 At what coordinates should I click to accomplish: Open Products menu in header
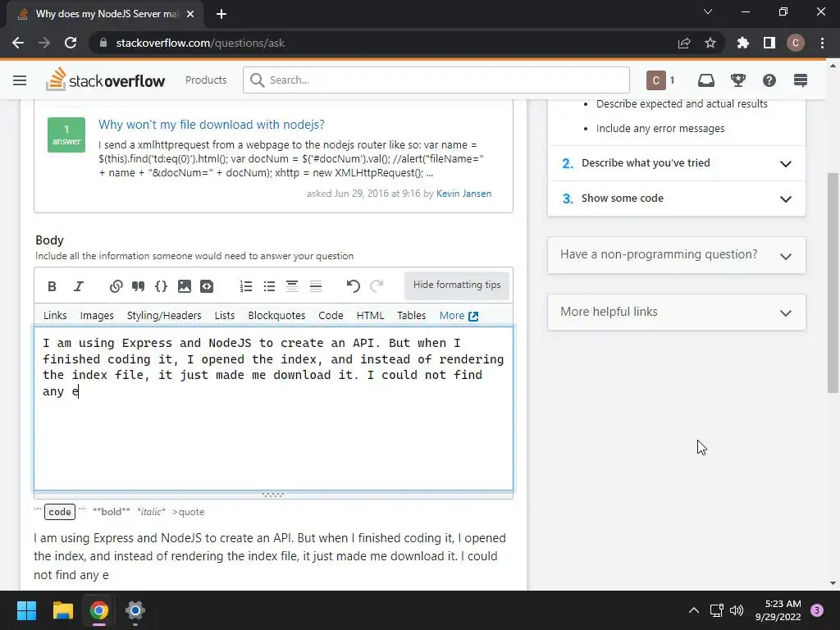pyautogui.click(x=206, y=80)
